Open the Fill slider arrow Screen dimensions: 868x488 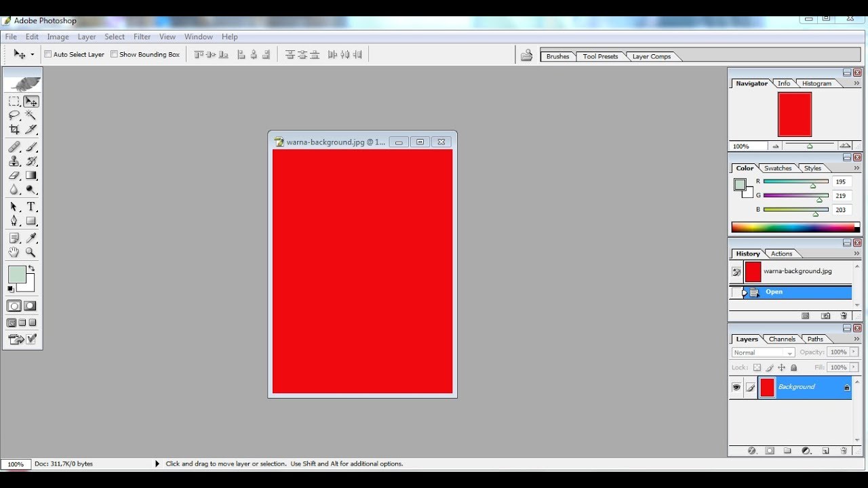pyautogui.click(x=852, y=367)
